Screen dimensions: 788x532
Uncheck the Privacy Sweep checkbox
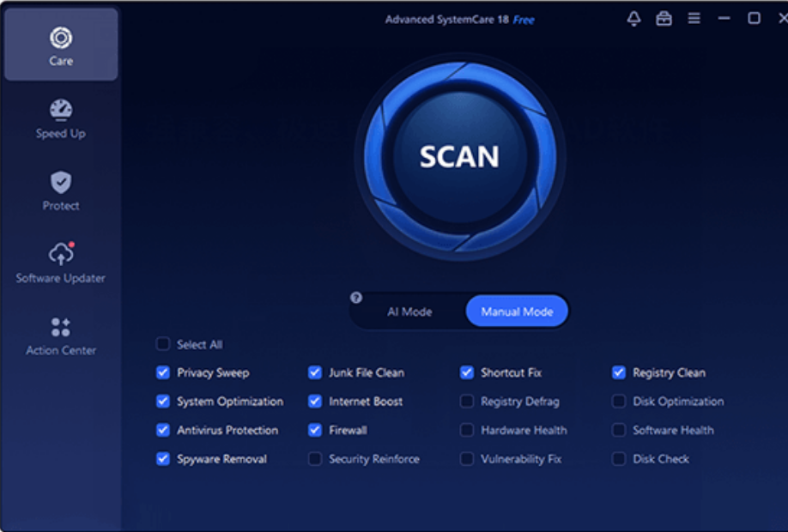click(163, 372)
